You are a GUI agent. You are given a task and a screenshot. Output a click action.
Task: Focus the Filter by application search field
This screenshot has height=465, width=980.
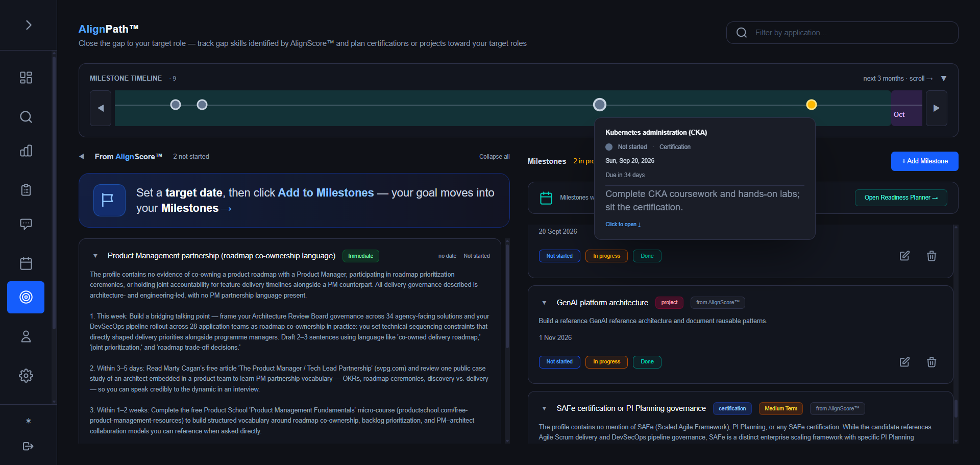pos(842,33)
